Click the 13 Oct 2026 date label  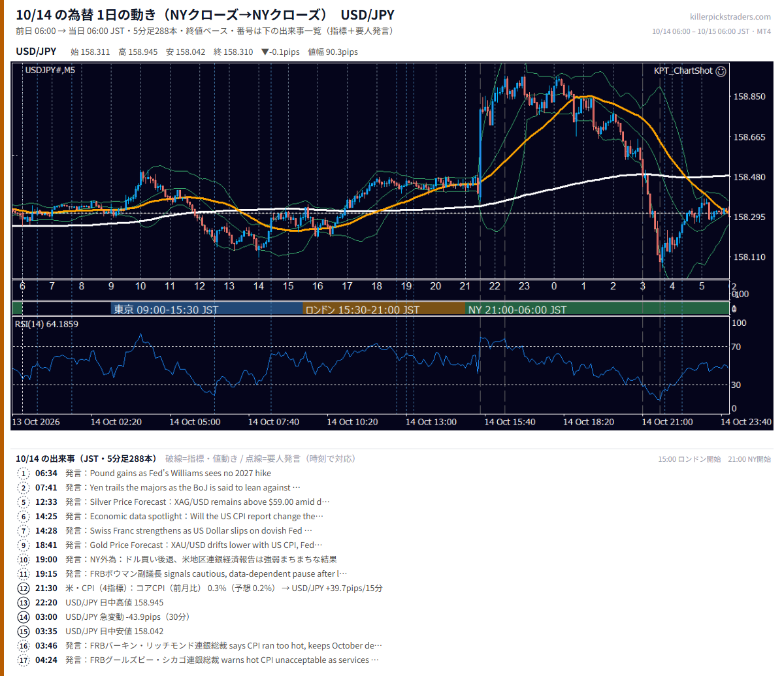click(36, 422)
